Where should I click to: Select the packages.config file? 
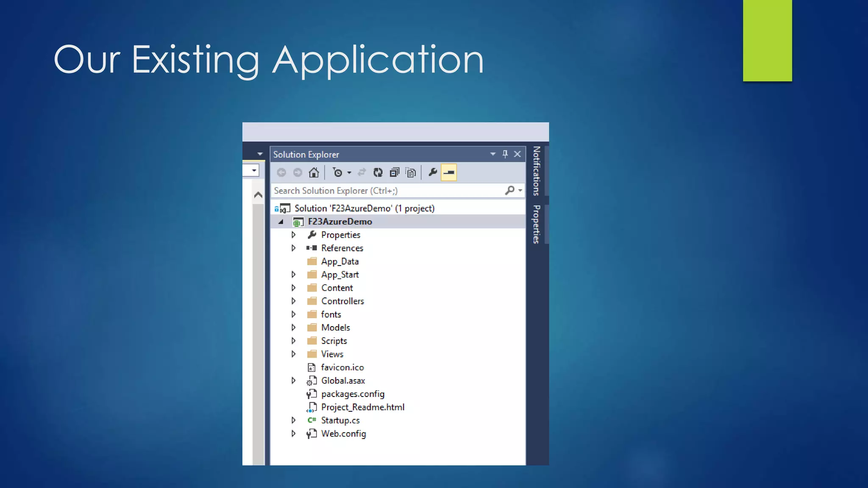point(353,394)
